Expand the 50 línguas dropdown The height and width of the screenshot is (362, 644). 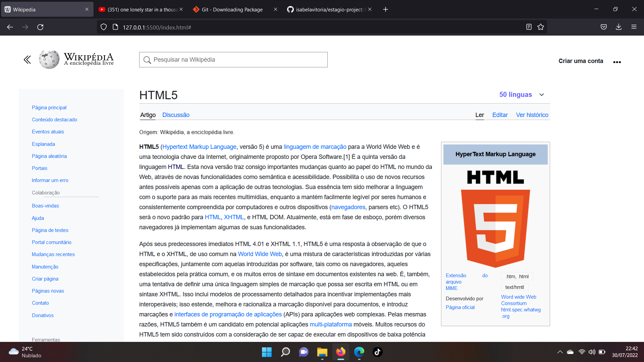522,95
